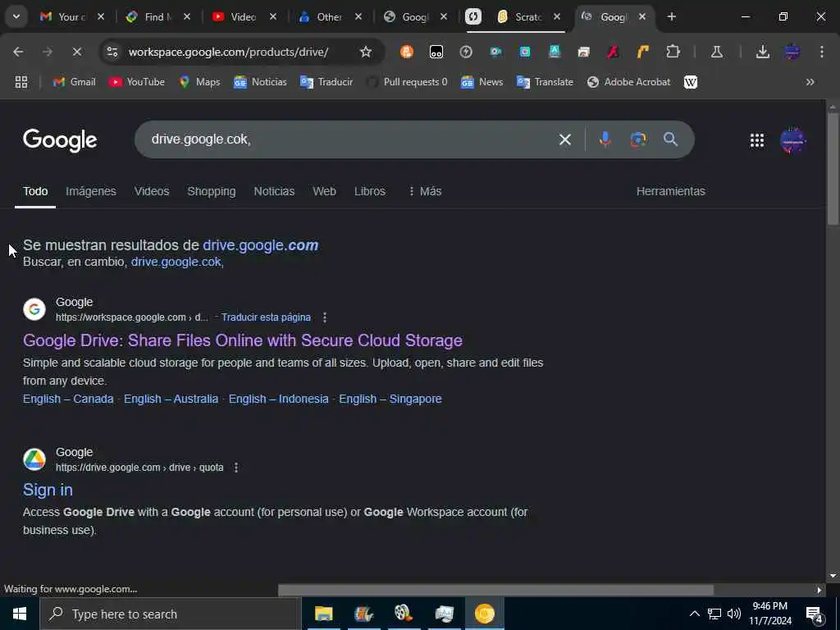The height and width of the screenshot is (630, 840).
Task: Go back to the previous page
Action: [18, 52]
